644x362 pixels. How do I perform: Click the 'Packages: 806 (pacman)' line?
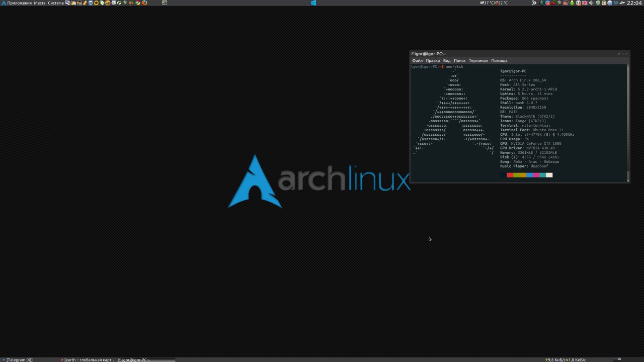524,99
